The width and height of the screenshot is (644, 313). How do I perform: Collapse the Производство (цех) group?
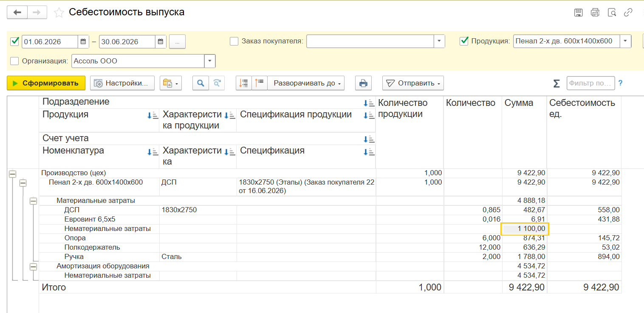tap(12, 174)
